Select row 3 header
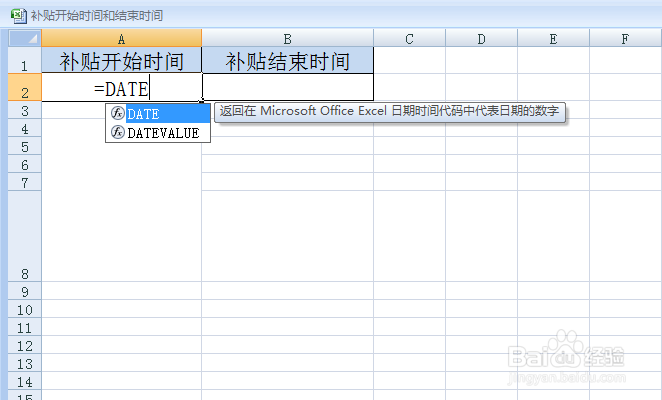The width and height of the screenshot is (662, 400). coord(25,110)
